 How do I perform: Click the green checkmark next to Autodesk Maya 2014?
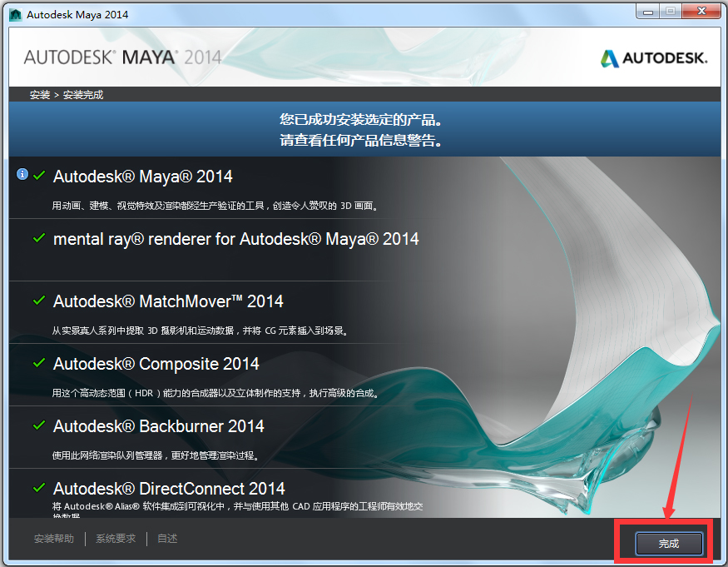click(38, 176)
